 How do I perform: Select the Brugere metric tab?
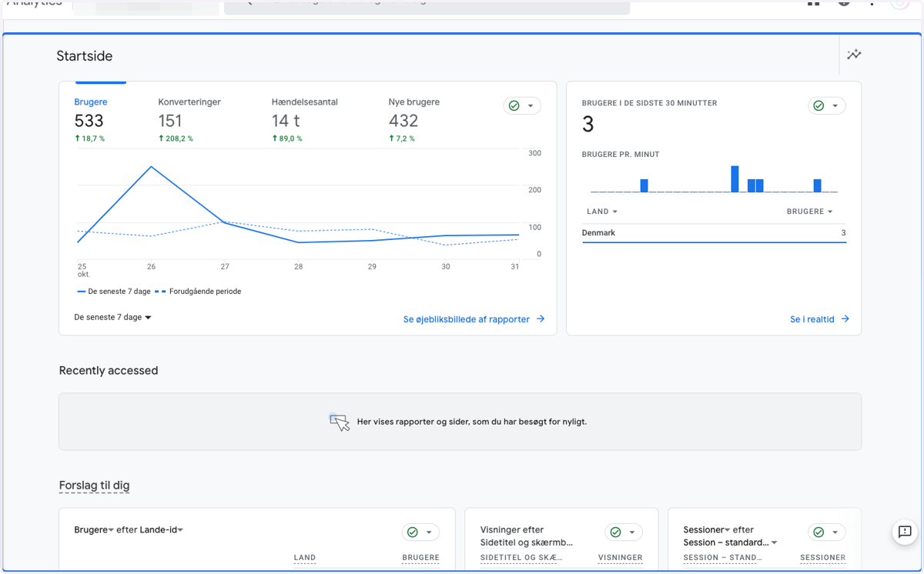100,121
